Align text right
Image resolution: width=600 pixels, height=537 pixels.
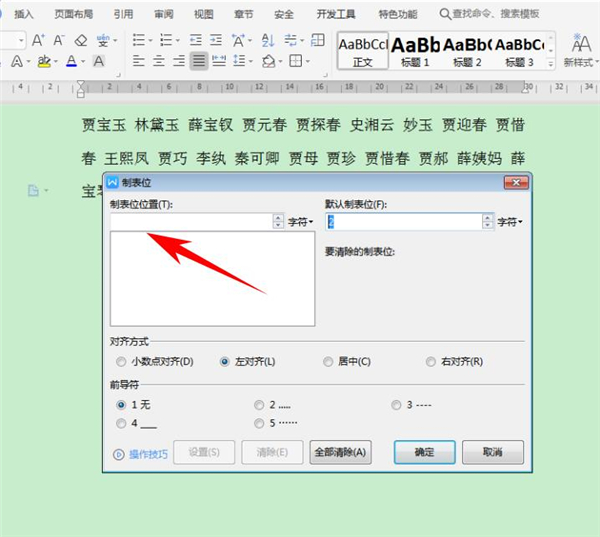pos(179,61)
